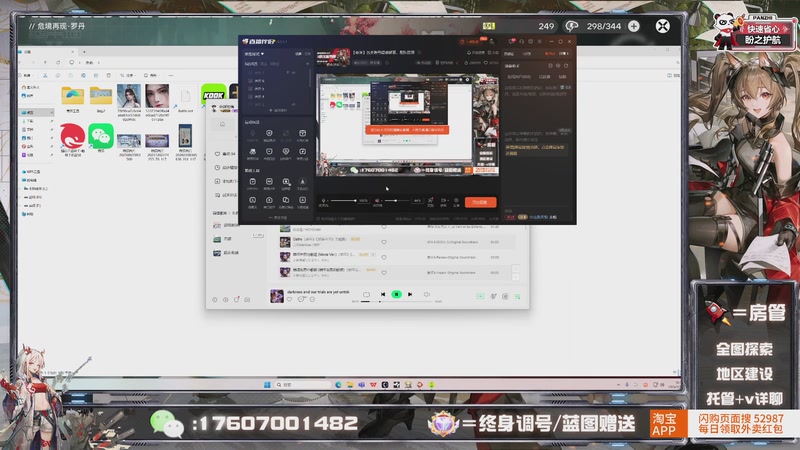Image resolution: width=800 pixels, height=450 pixels.
Task: Open the download entry in music player sidebar
Action: [x=225, y=181]
